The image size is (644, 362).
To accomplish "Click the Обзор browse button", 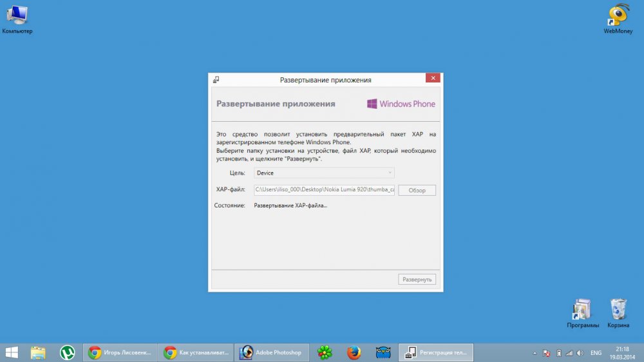I will coord(417,190).
